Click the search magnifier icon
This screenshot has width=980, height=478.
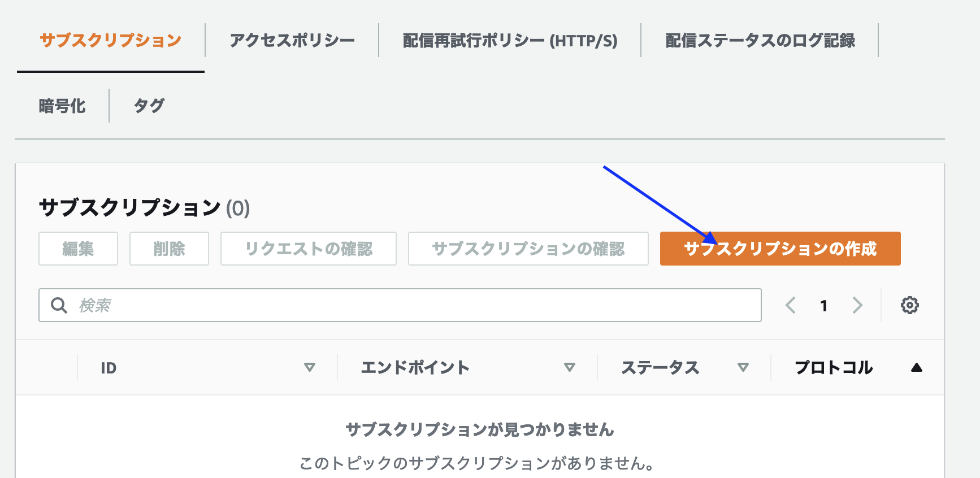pos(59,305)
